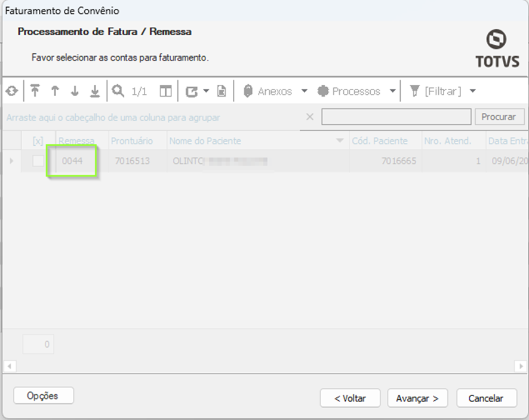This screenshot has height=420, width=529.
Task: Click the Nome do Paciente column header
Action: click(x=258, y=141)
